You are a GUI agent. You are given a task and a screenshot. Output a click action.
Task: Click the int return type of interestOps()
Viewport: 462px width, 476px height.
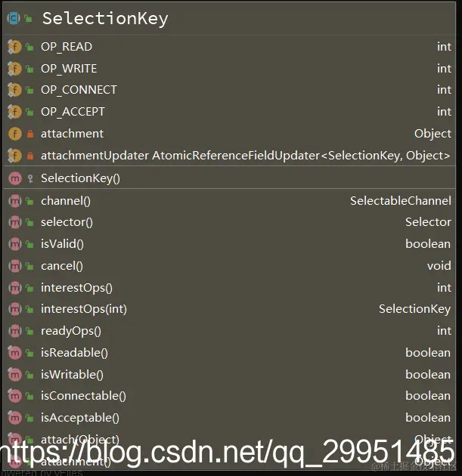click(444, 288)
